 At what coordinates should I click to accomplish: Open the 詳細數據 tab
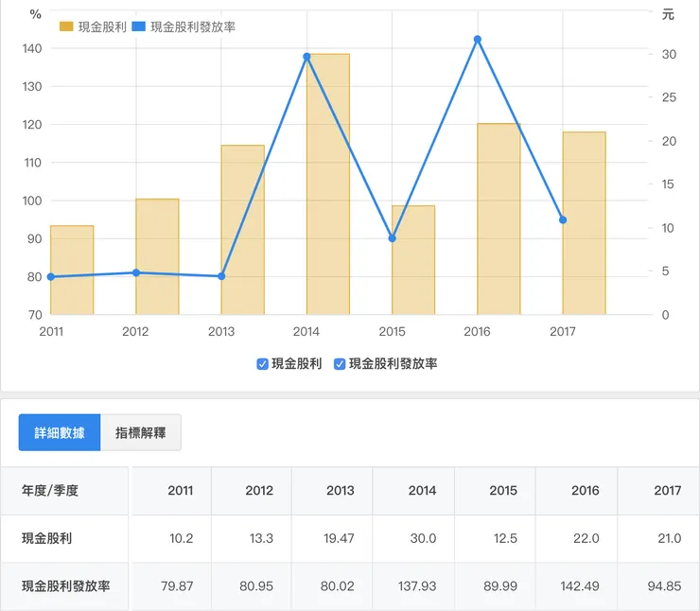click(x=60, y=432)
